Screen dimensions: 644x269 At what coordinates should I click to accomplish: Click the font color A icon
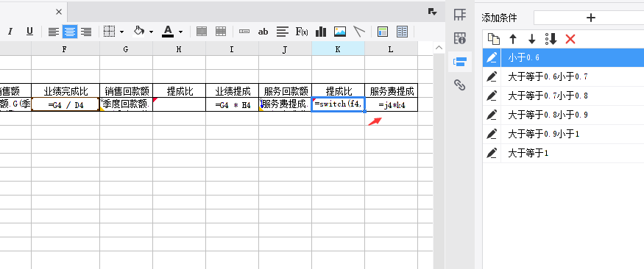[168, 32]
